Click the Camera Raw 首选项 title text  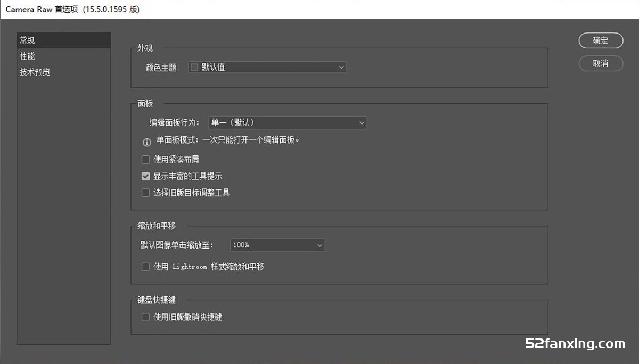[x=72, y=10]
